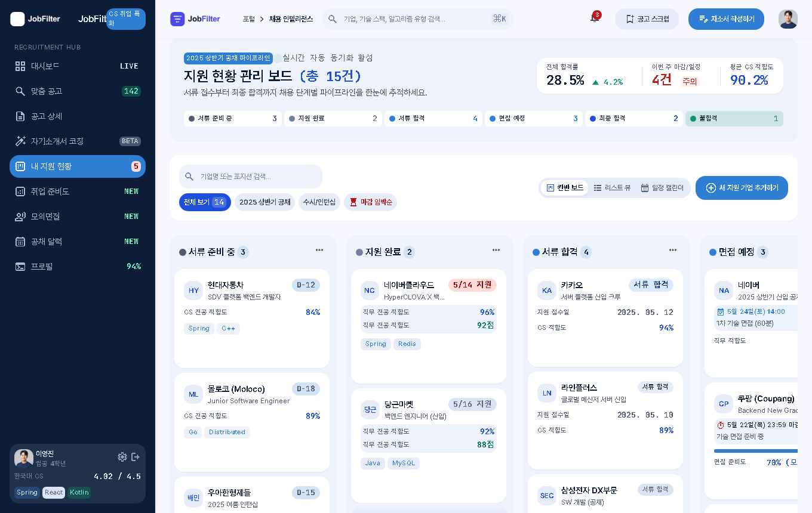
Task: Click the logout icon beside the settings gear
Action: tap(136, 457)
